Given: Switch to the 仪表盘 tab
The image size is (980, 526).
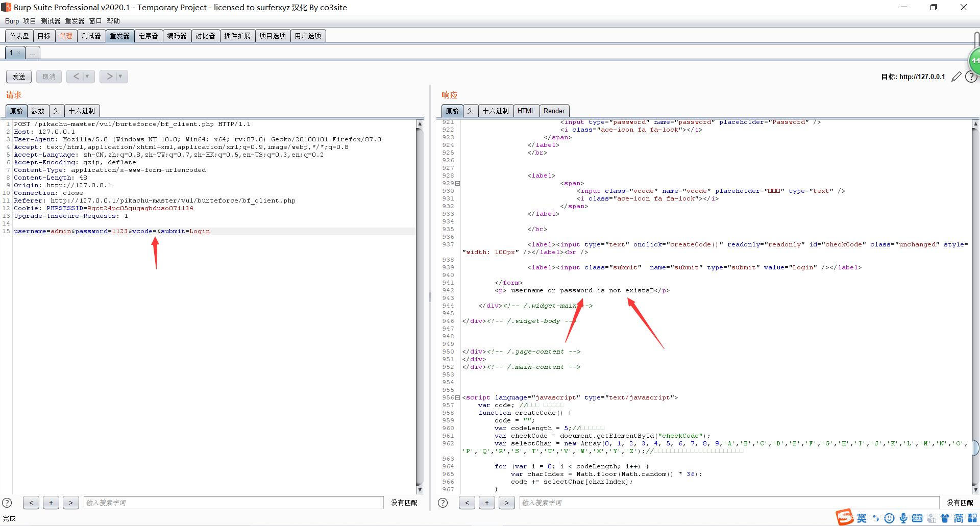Looking at the screenshot, I should (x=19, y=36).
